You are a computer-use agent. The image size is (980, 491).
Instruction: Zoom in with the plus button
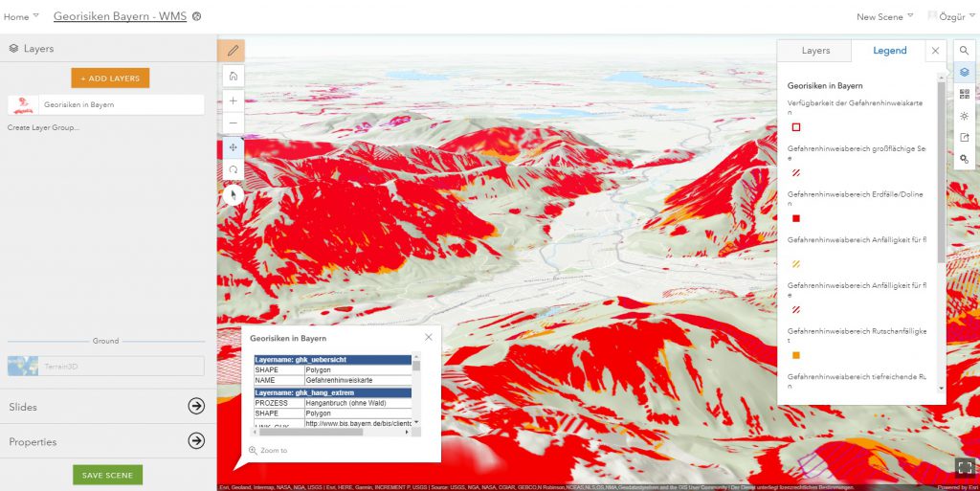(x=234, y=100)
